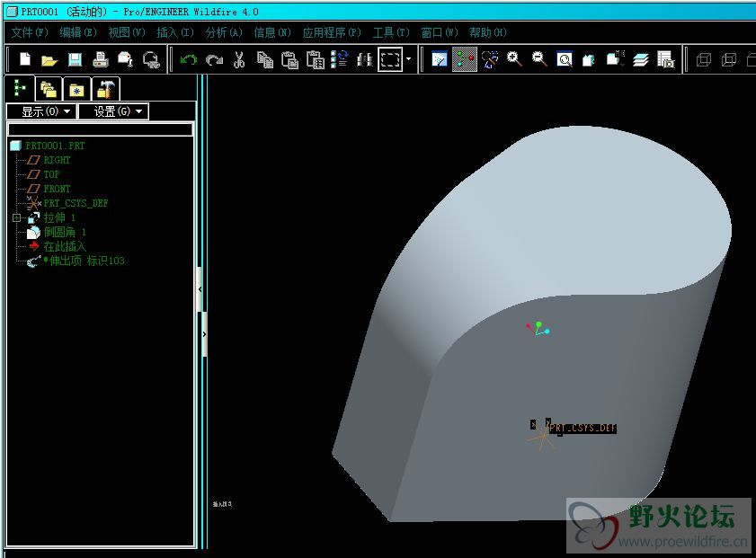Open the 插入(I) menu

[175, 32]
